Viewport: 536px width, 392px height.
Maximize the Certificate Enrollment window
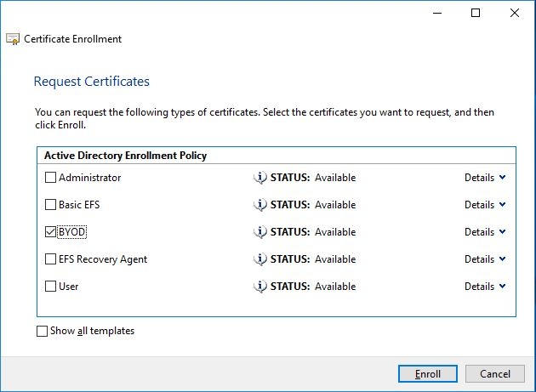(476, 13)
